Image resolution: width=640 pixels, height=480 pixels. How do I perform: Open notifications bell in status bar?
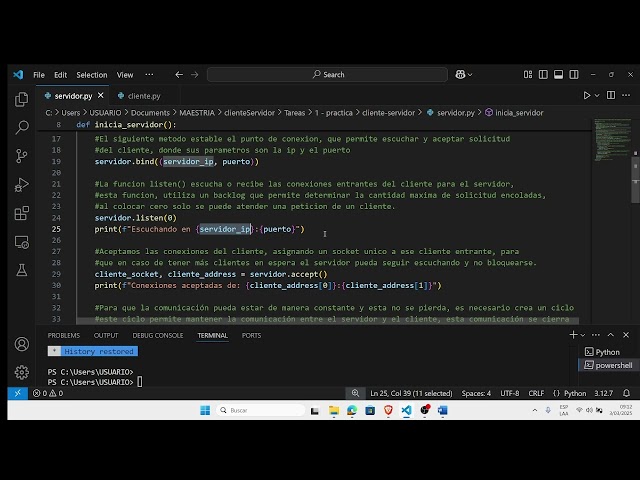click(x=626, y=393)
